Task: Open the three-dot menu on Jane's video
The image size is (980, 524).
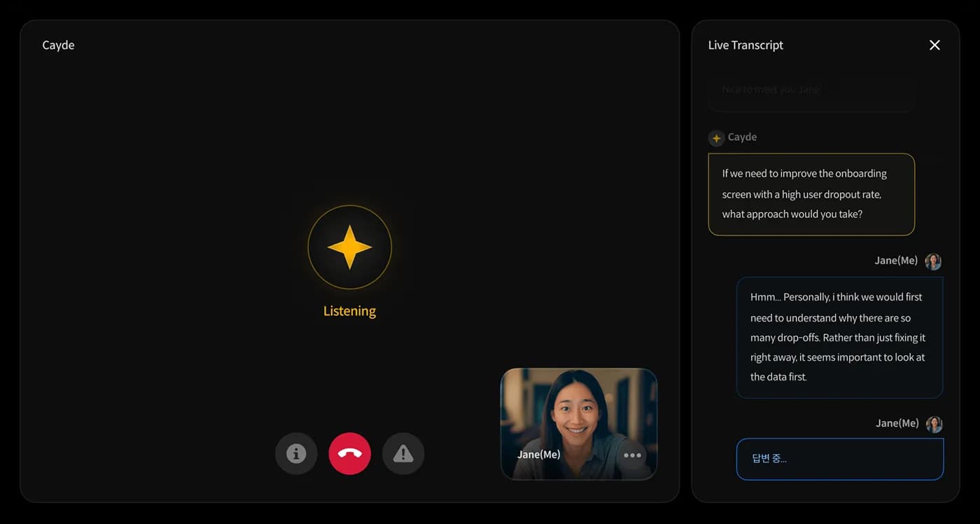Action: click(632, 455)
